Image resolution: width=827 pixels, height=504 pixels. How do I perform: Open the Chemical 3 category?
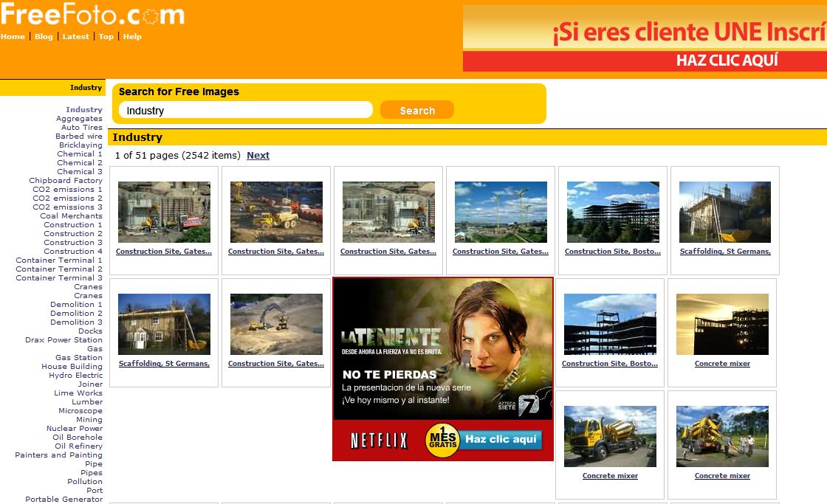(80, 171)
